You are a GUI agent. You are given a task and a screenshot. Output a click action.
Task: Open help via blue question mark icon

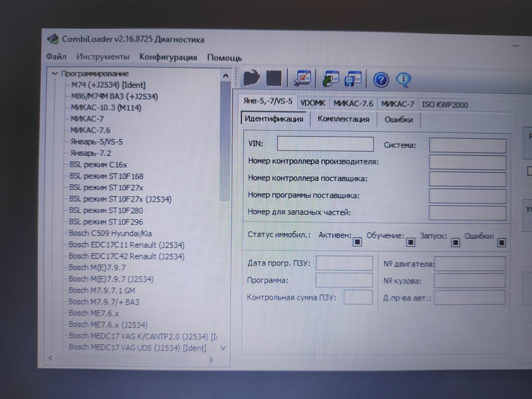tap(381, 80)
